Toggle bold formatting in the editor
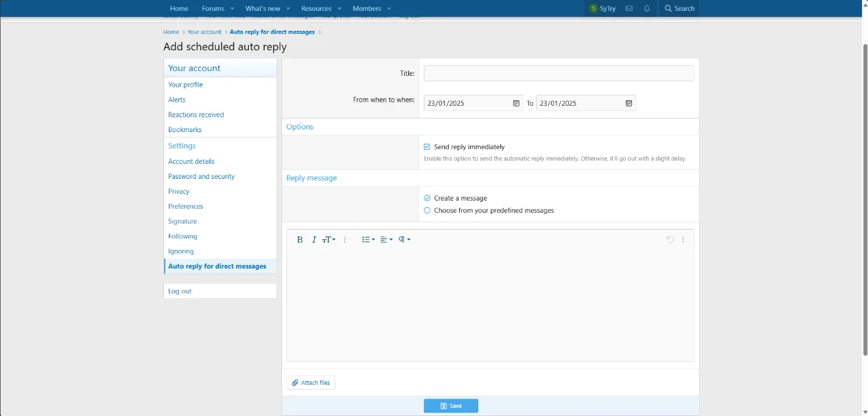Viewport: 868px width, 416px height. (x=300, y=240)
